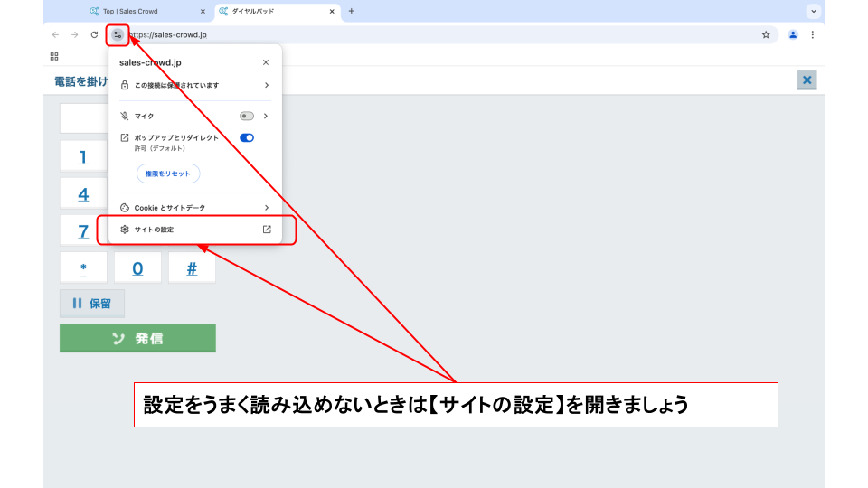Close the dial pad panel with X
This screenshot has width=868, height=488.
(807, 80)
